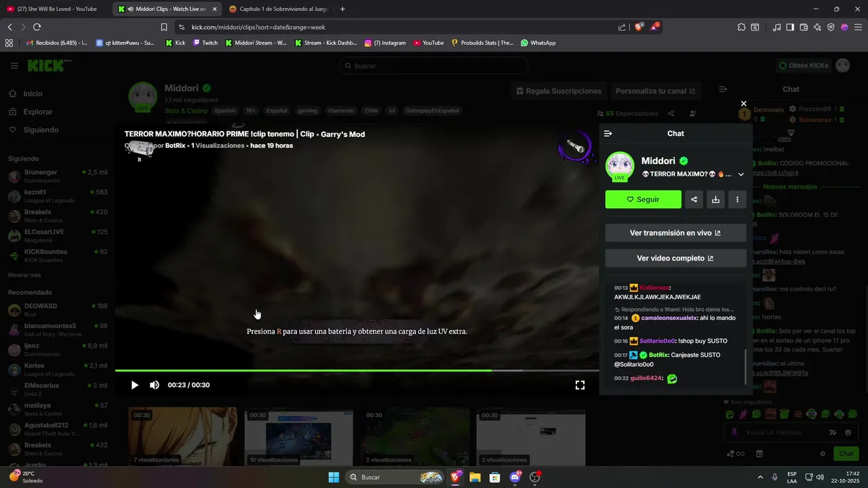
Task: Switch to the Capítulo 1 de Sobreviviendo tab
Action: pos(278,9)
